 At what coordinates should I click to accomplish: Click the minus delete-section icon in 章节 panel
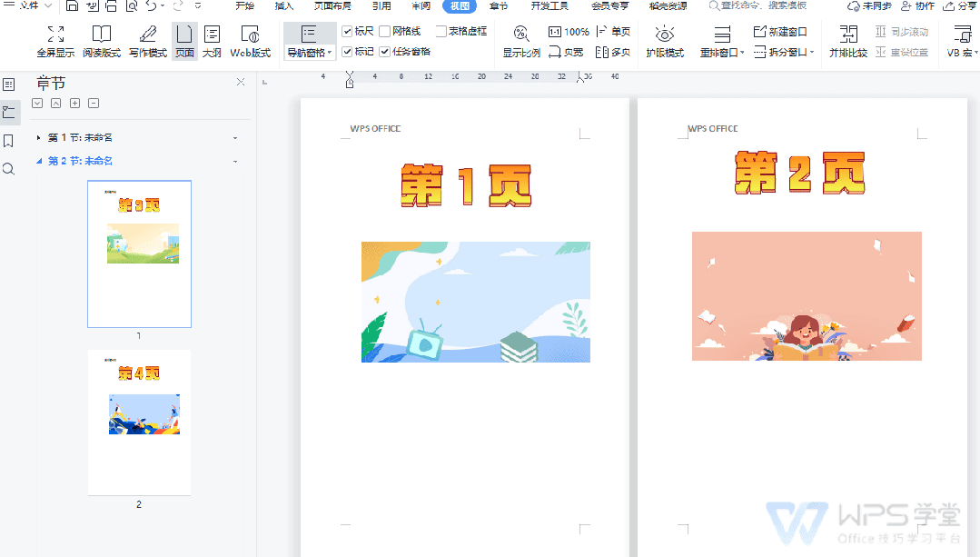click(94, 104)
